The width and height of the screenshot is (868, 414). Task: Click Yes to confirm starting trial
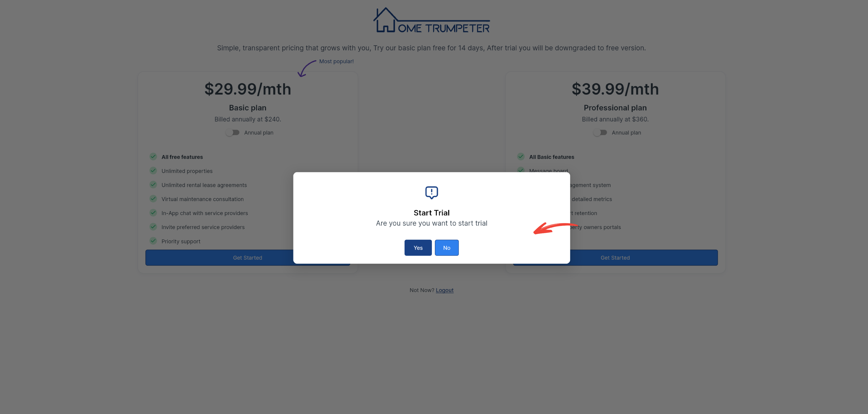[418, 248]
